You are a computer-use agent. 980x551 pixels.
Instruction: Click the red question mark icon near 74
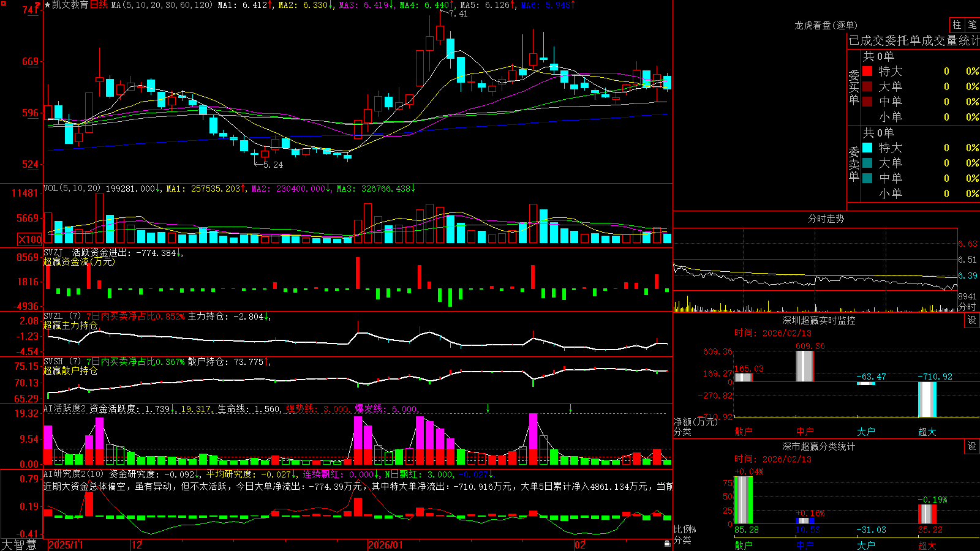tap(37, 6)
